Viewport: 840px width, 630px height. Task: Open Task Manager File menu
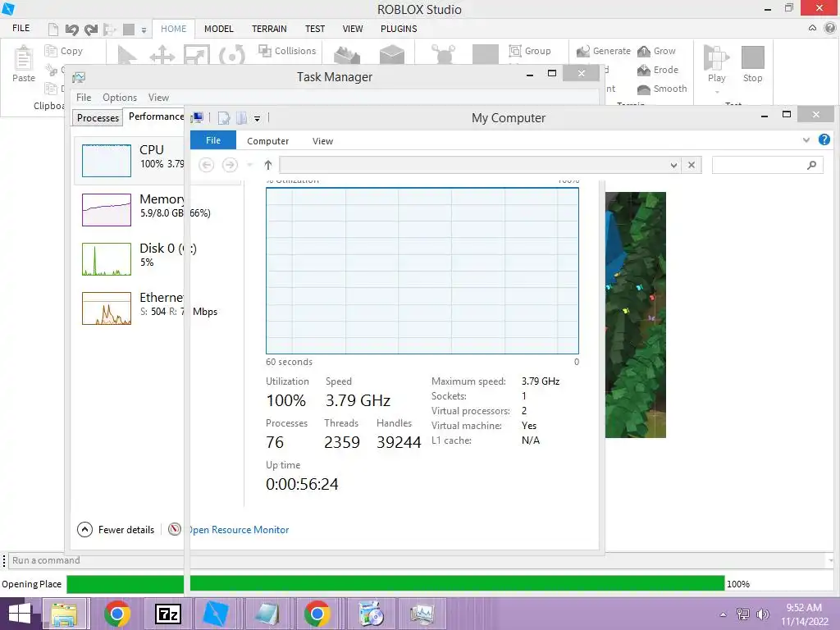coord(84,98)
